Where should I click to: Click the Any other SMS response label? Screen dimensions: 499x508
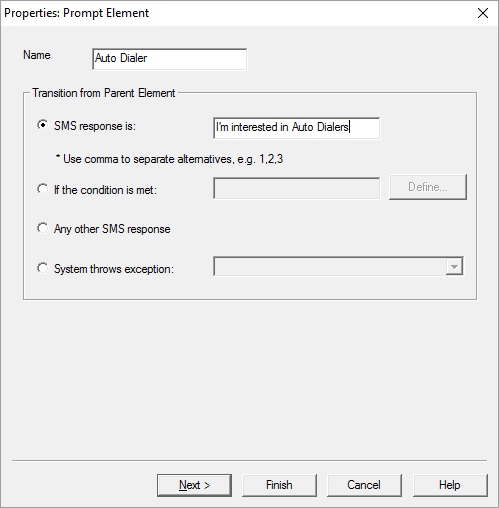pyautogui.click(x=112, y=229)
